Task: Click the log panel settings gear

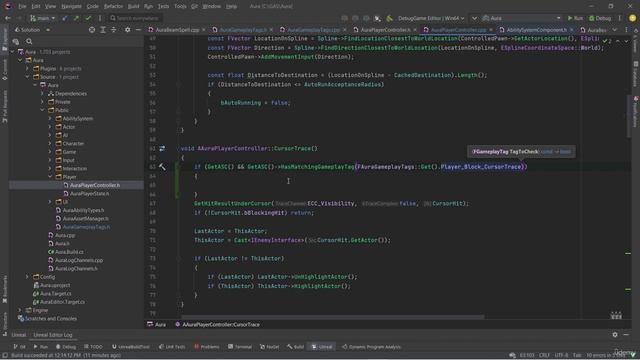Action: [x=615, y=335]
